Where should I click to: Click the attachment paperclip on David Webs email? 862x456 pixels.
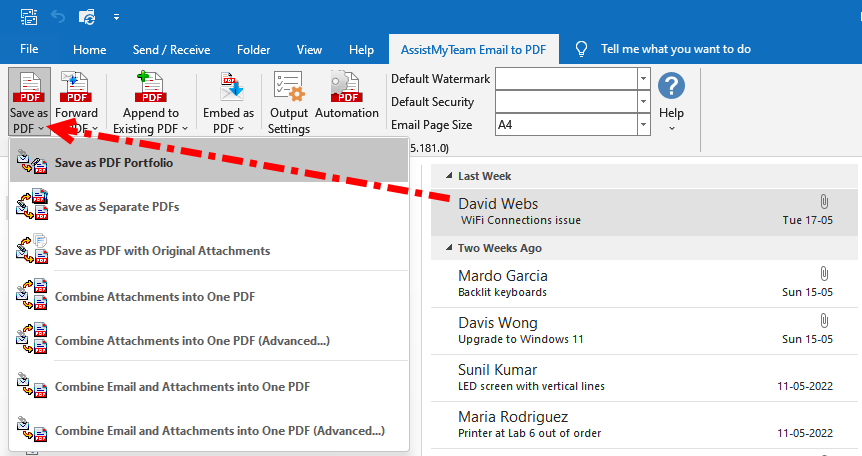tap(824, 201)
